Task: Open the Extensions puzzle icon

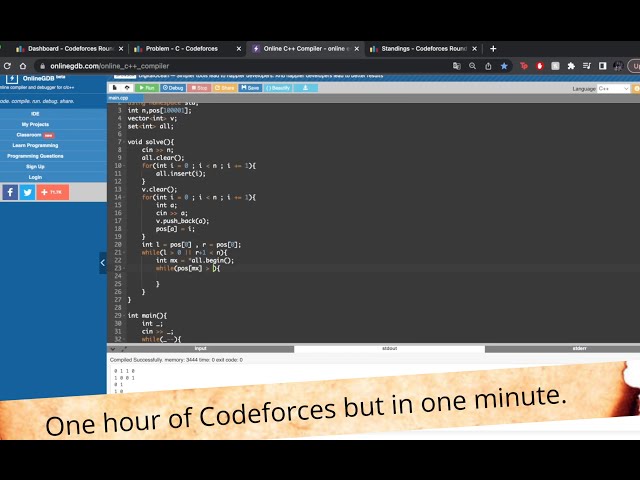Action: (571, 66)
